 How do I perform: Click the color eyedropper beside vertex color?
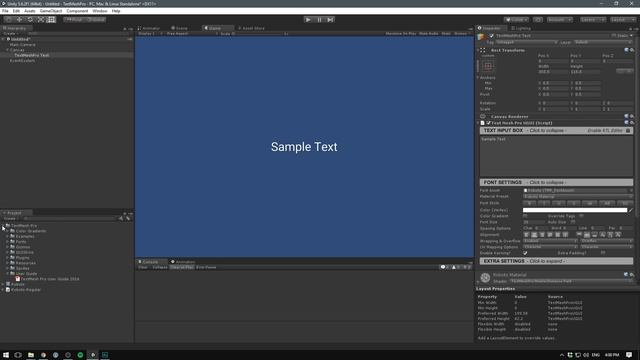tap(631, 210)
